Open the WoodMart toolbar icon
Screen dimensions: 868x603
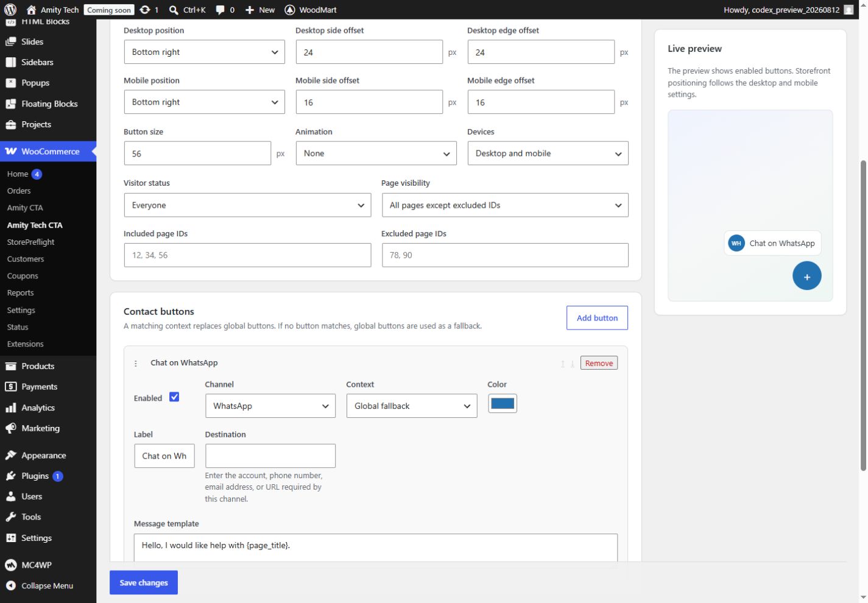[290, 10]
